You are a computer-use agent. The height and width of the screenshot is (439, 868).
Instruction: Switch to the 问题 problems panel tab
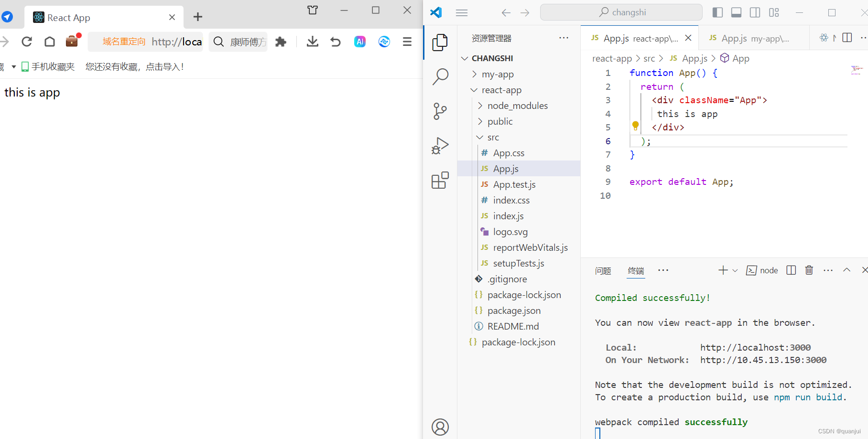coord(603,271)
